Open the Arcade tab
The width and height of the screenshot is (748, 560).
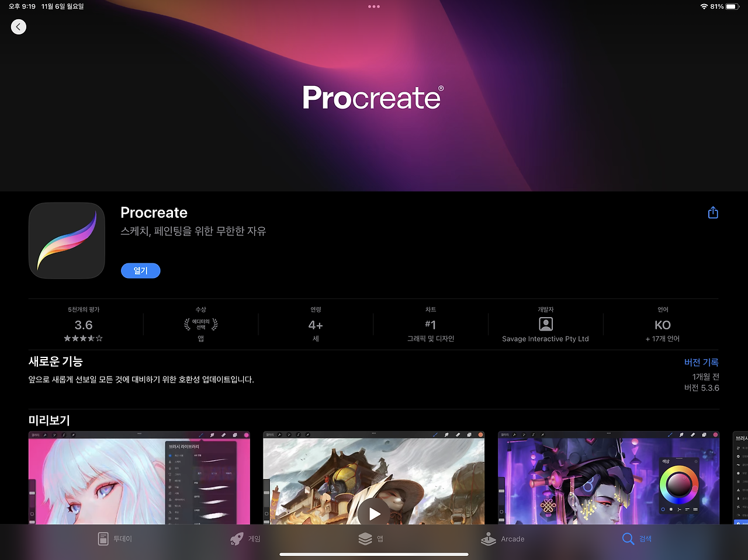(503, 538)
